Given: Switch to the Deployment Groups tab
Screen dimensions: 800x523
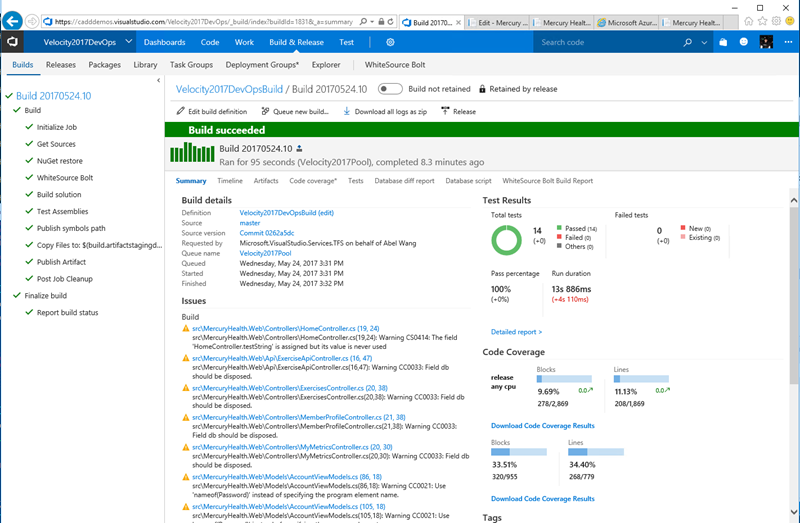Looking at the screenshot, I should point(262,65).
